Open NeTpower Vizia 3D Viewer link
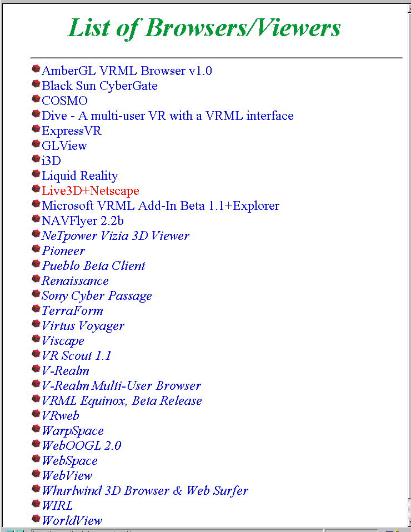 click(116, 235)
